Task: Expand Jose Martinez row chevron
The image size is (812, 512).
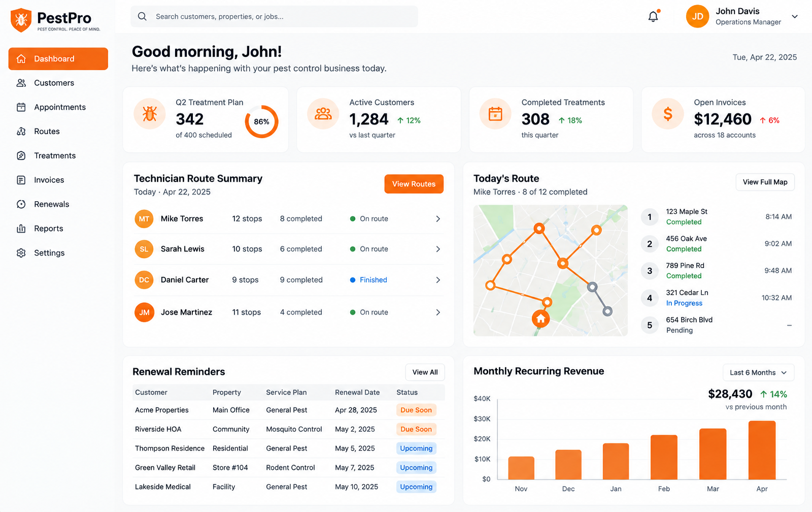Action: pyautogui.click(x=438, y=312)
